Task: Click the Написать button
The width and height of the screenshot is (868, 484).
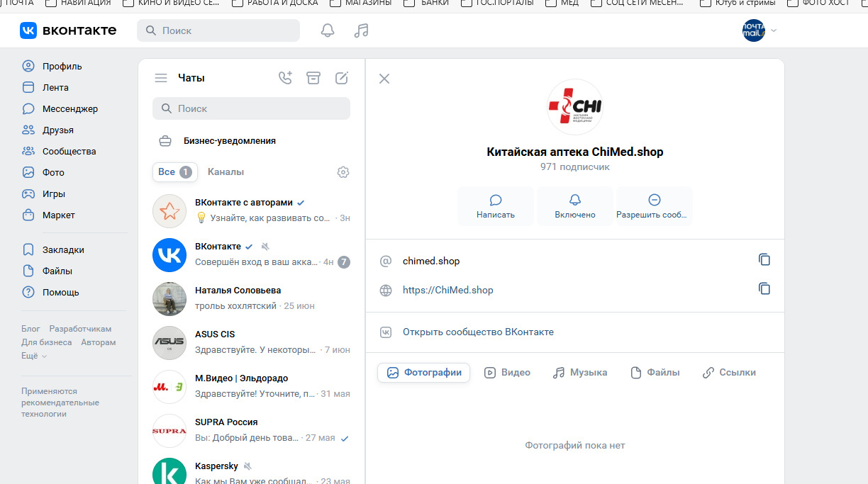Action: [496, 206]
